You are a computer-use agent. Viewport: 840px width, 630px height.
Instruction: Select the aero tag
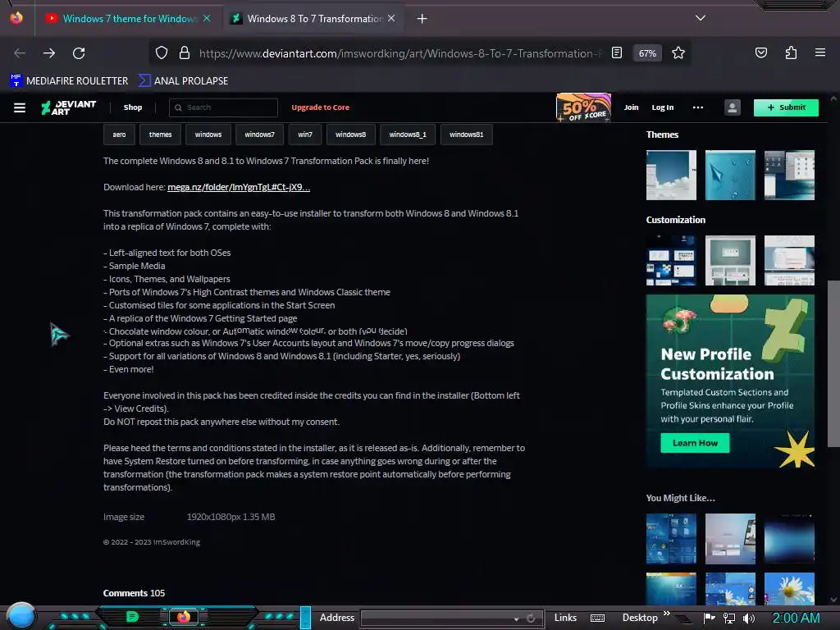[119, 135]
